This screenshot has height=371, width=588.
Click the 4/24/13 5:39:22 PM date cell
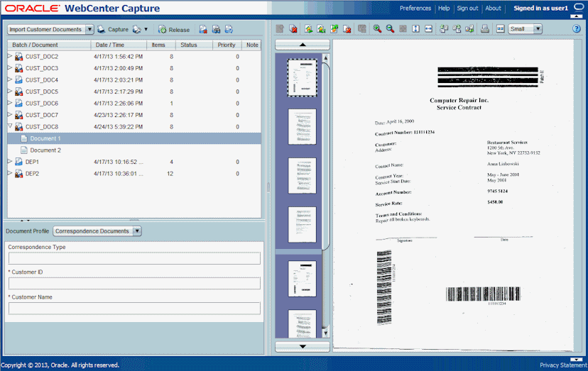[x=118, y=127]
